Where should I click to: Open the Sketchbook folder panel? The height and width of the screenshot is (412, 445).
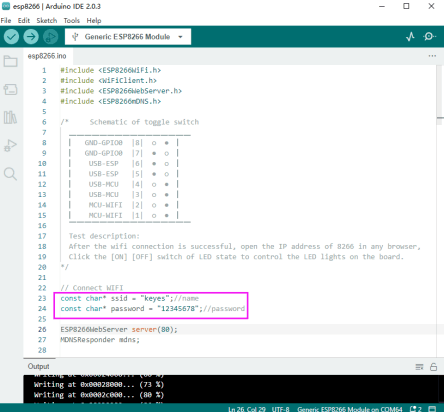pyautogui.click(x=10, y=61)
